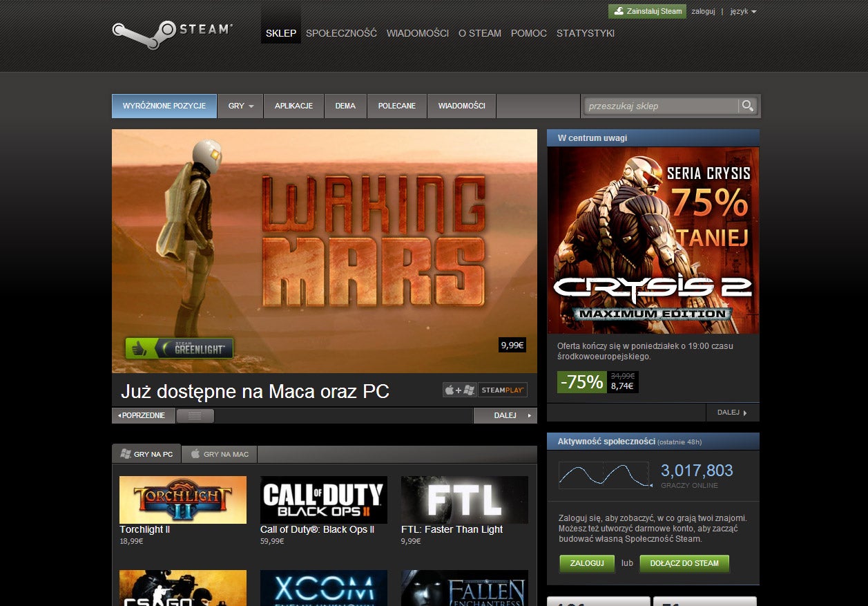This screenshot has height=606, width=868.
Task: Switch to the GRY NA MAC tab
Action: point(220,454)
